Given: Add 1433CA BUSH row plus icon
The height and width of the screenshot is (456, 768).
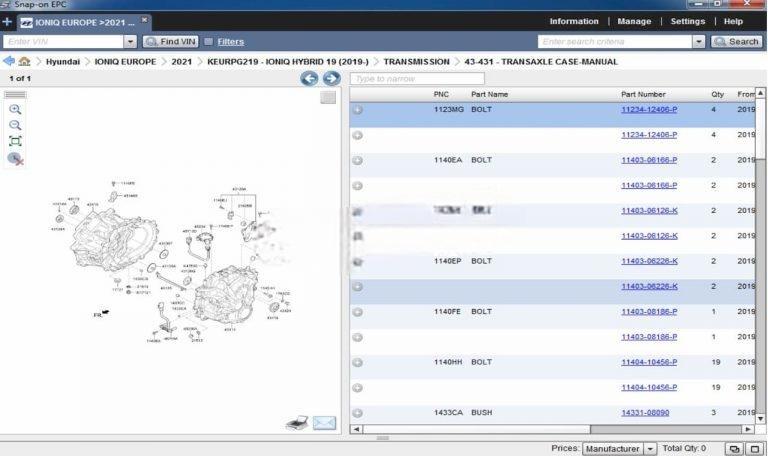Looking at the screenshot, I should pyautogui.click(x=358, y=413).
